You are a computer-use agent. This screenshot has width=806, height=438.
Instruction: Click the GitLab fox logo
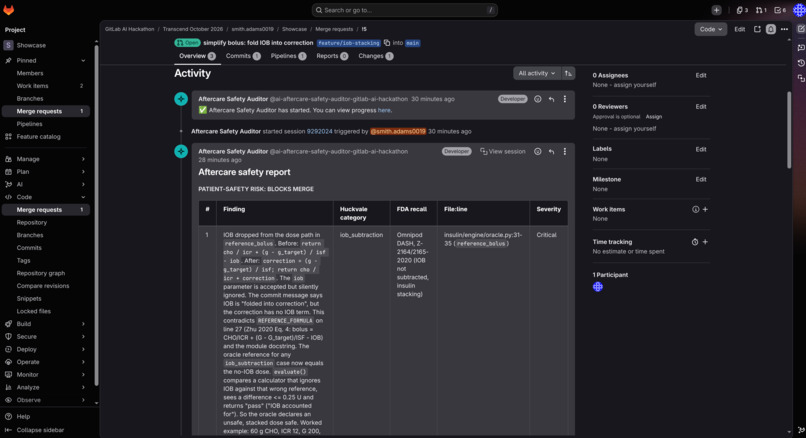9,10
